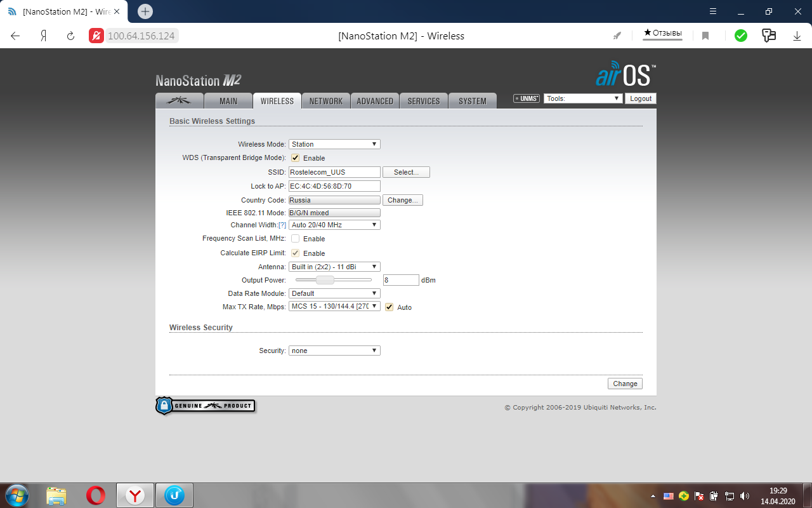Open the Channel Width dropdown

point(334,225)
